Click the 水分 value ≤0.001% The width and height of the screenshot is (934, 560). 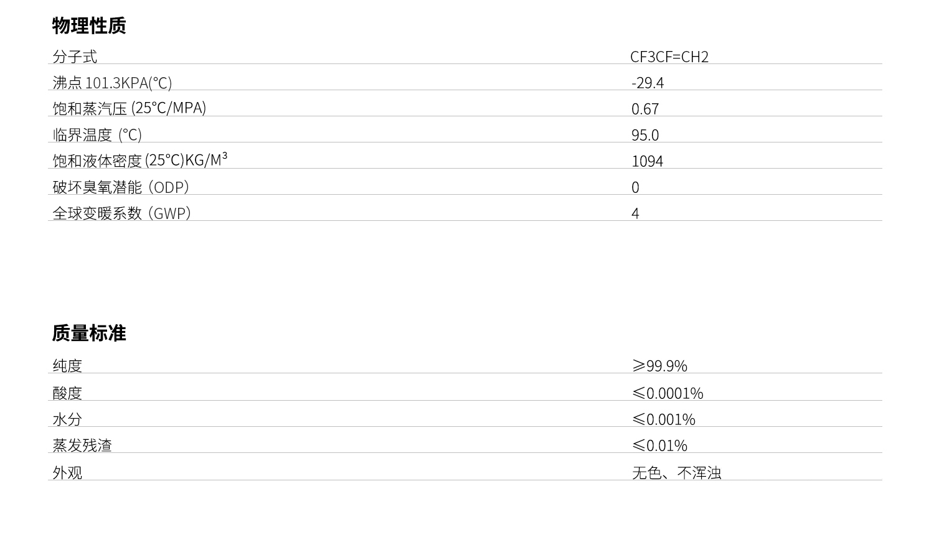(664, 419)
